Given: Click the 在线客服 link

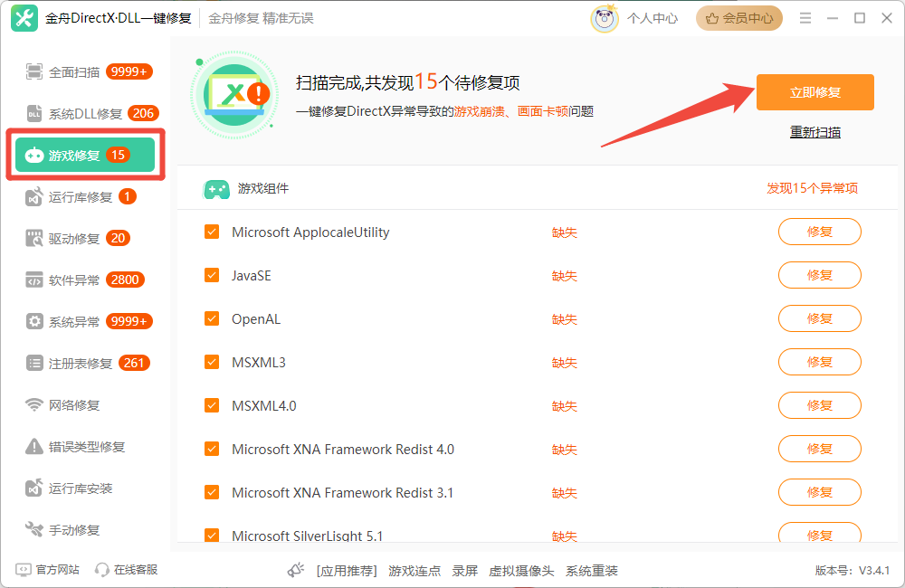Looking at the screenshot, I should [x=136, y=570].
